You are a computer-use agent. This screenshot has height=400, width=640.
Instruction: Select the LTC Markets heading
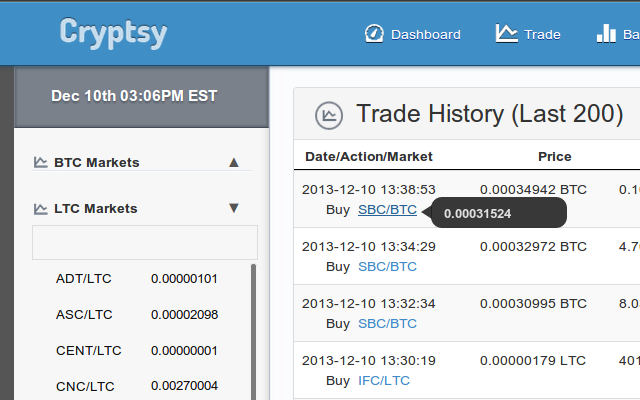tap(96, 209)
